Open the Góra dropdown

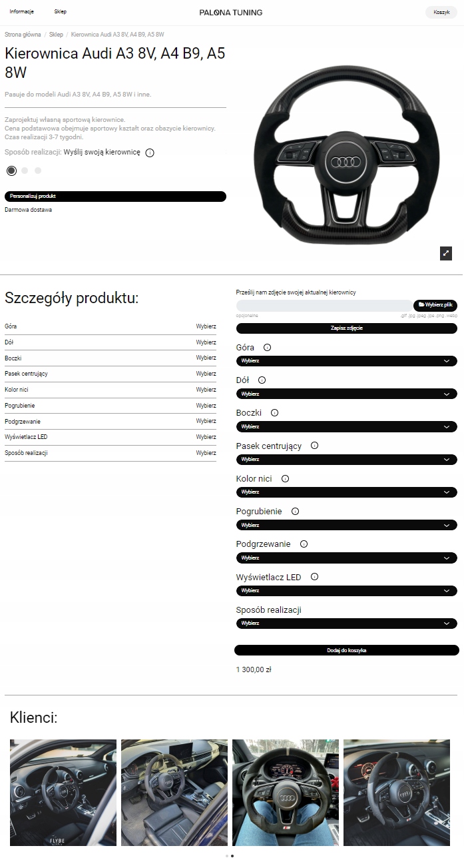tap(346, 361)
